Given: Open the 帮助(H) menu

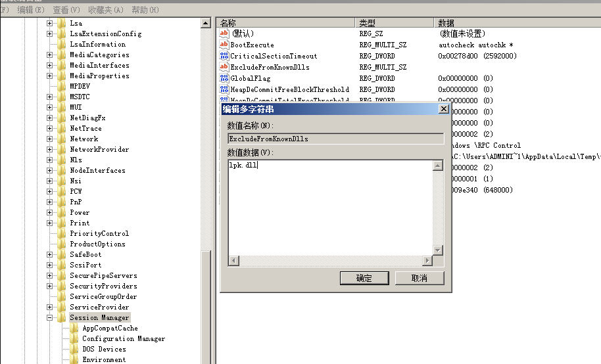Looking at the screenshot, I should [x=145, y=10].
